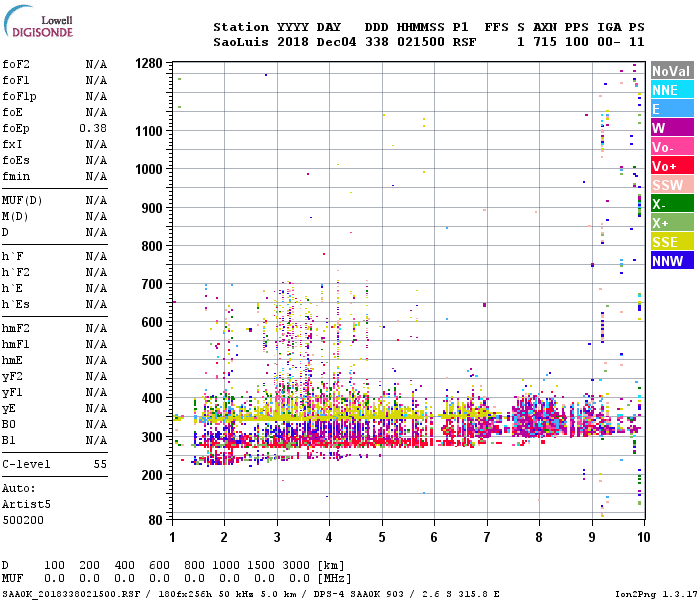Click the Dec04 date in header
Screen dimensions: 700x600
click(x=336, y=42)
